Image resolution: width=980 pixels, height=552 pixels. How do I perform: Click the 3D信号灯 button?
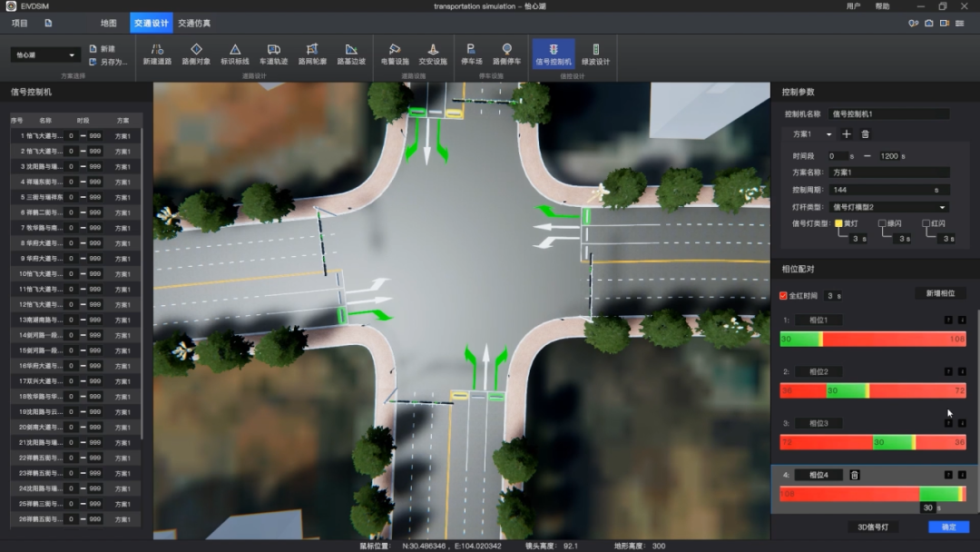pyautogui.click(x=873, y=527)
